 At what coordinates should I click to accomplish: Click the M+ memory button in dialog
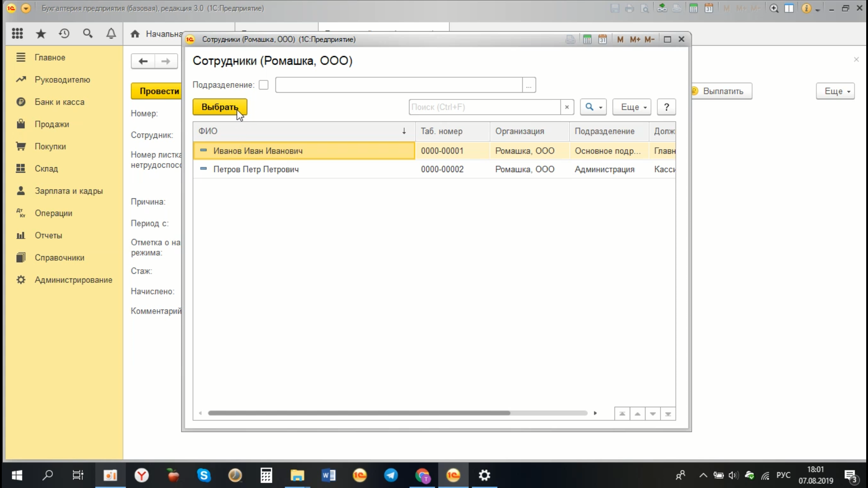[x=635, y=39]
